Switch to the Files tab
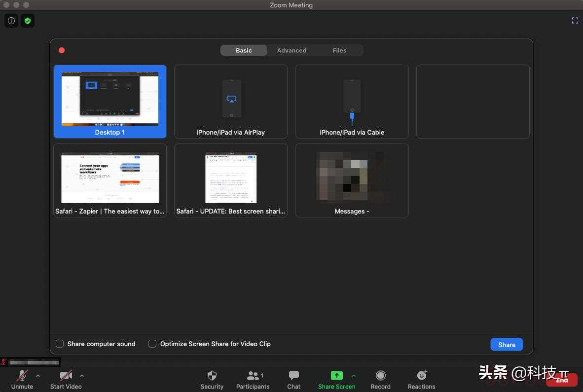This screenshot has height=392, width=583. 339,50
